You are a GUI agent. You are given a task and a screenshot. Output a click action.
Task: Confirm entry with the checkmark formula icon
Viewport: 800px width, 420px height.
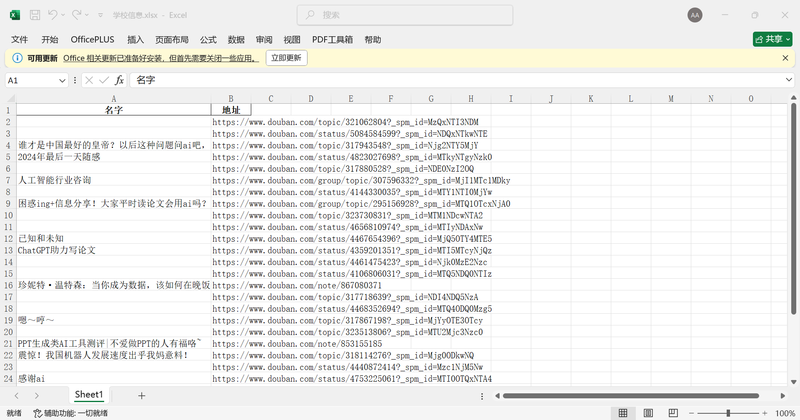click(104, 80)
